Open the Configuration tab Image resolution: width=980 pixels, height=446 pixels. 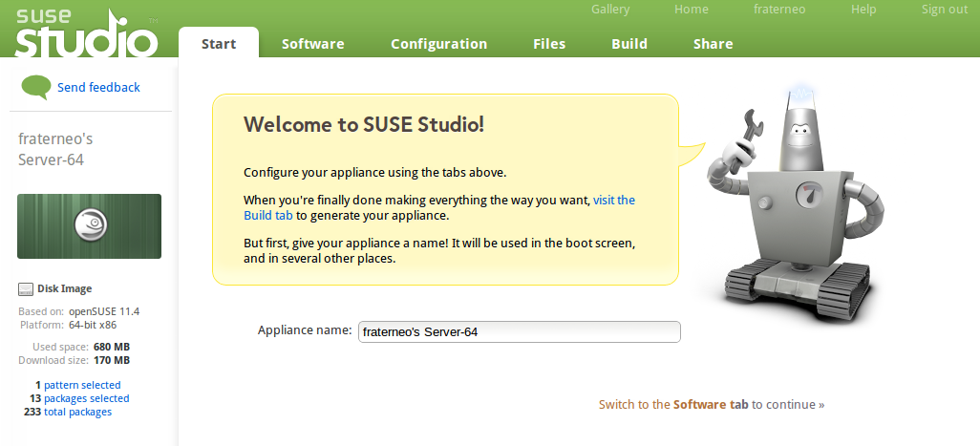(438, 44)
